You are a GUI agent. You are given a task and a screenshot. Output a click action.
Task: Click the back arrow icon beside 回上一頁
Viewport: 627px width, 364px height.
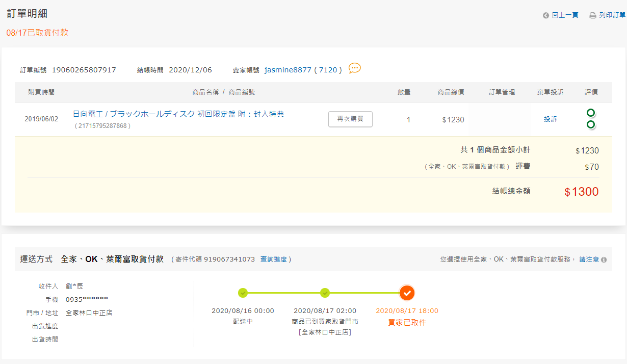point(546,15)
